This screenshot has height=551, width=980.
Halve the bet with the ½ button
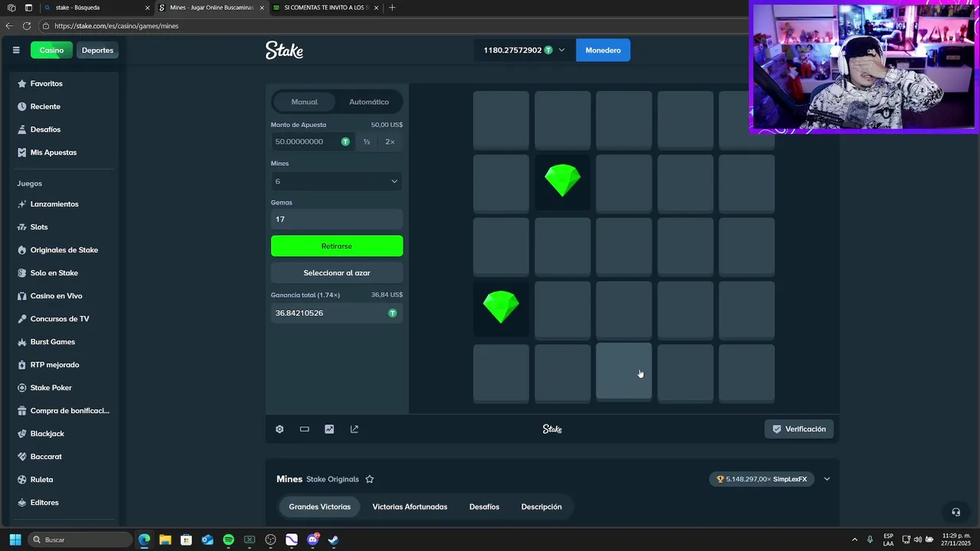pos(367,142)
